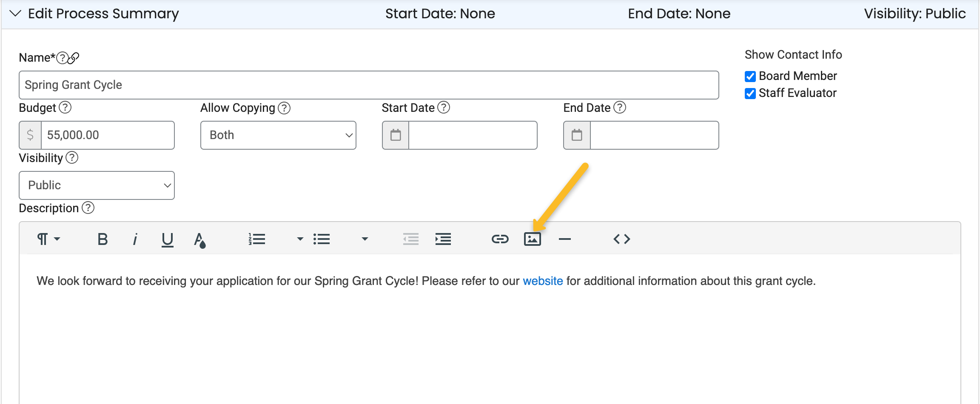The height and width of the screenshot is (404, 980).
Task: Switch to code view
Action: 622,239
